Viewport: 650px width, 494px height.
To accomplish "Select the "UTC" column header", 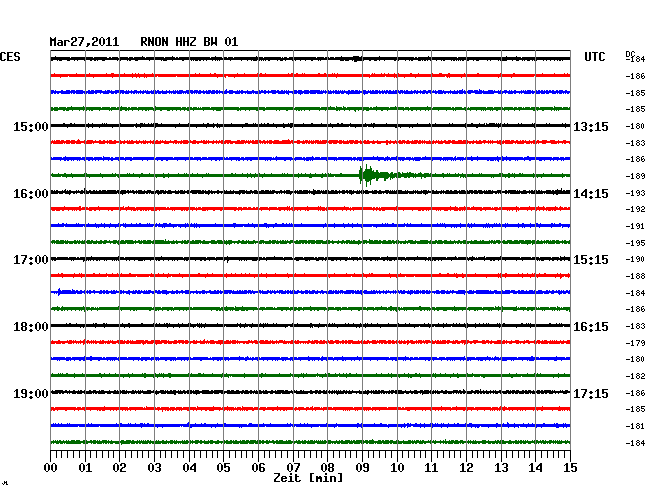I will click(x=594, y=57).
